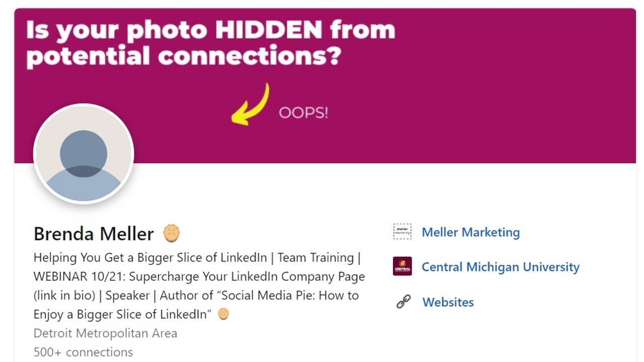Open the Central Michigan University link
Image resolution: width=644 pixels, height=362 pixels.
pyautogui.click(x=501, y=267)
